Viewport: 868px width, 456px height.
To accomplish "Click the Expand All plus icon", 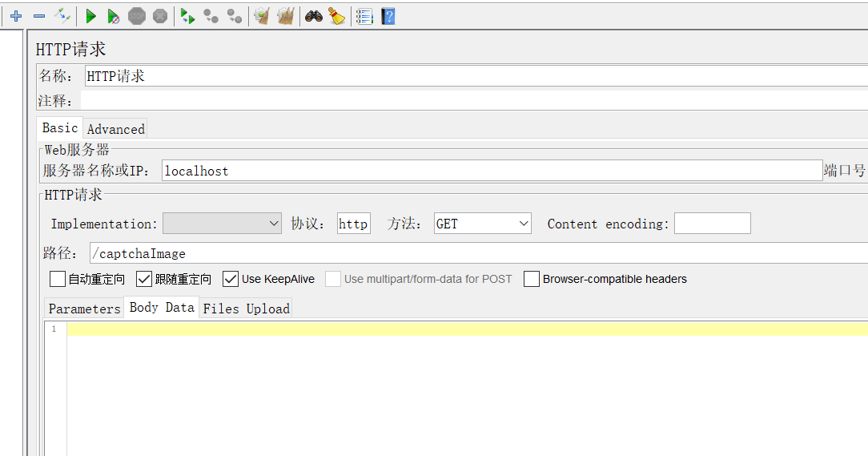I will [16, 16].
